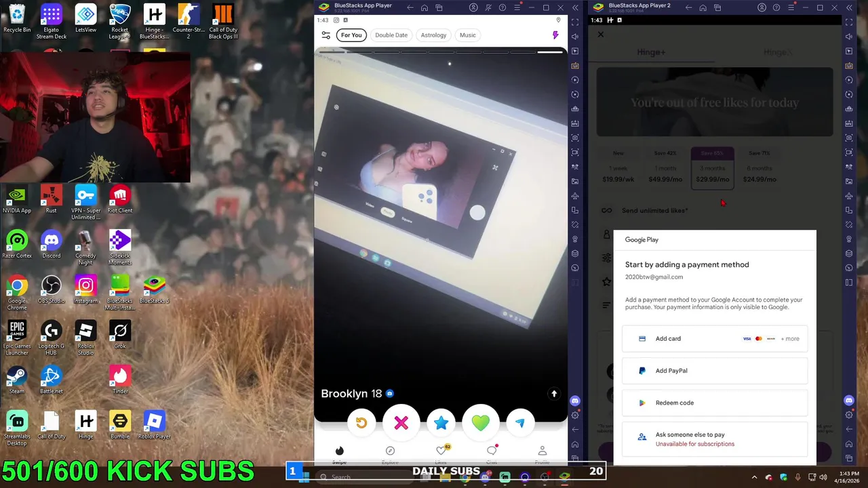Select the 1 week $19.99/wk plan
Viewport: 868px width, 488px height.
[618, 167]
